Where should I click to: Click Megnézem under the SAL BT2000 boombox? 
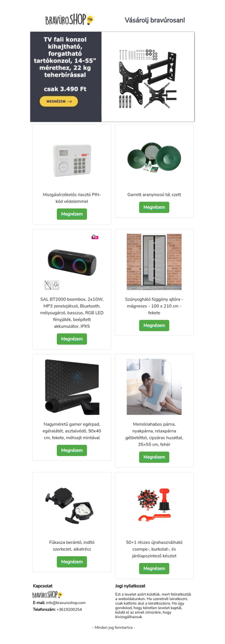tap(72, 339)
